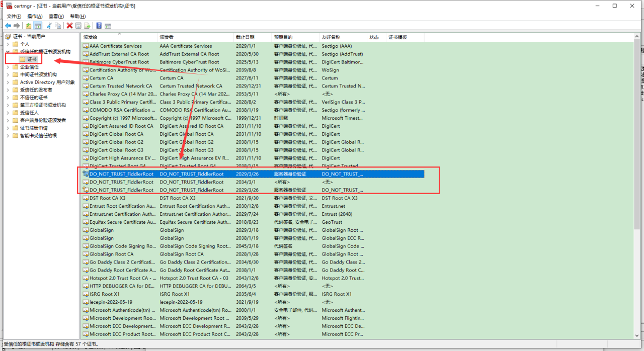
Task: Expand the 智能卡受信任的根 node
Action: (x=8, y=136)
